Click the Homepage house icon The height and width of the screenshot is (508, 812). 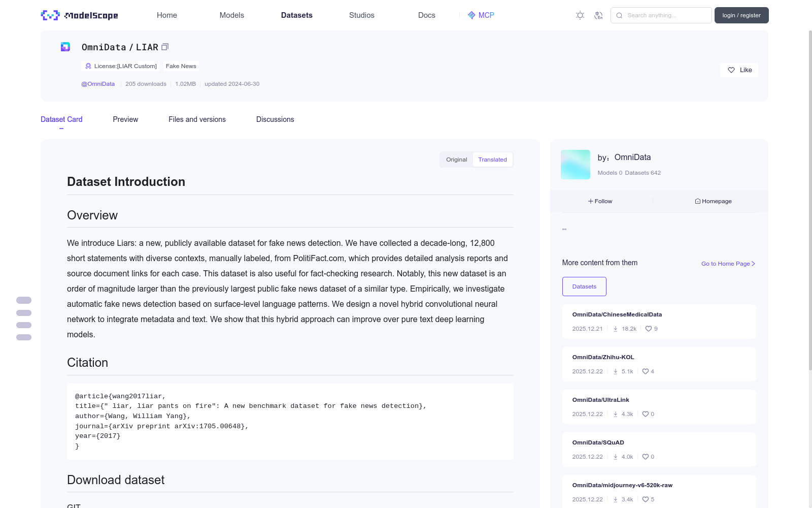pyautogui.click(x=698, y=201)
